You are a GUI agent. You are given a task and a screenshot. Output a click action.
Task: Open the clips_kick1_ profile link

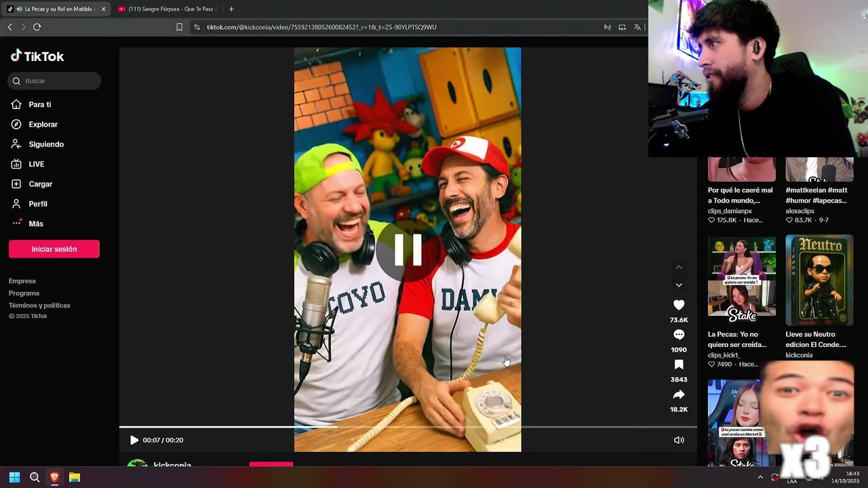tap(724, 355)
